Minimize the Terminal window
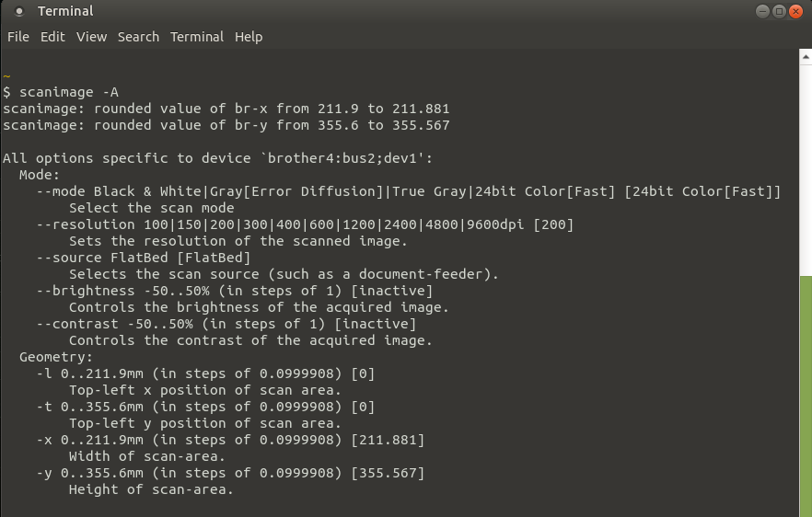The width and height of the screenshot is (812, 517). tap(762, 11)
